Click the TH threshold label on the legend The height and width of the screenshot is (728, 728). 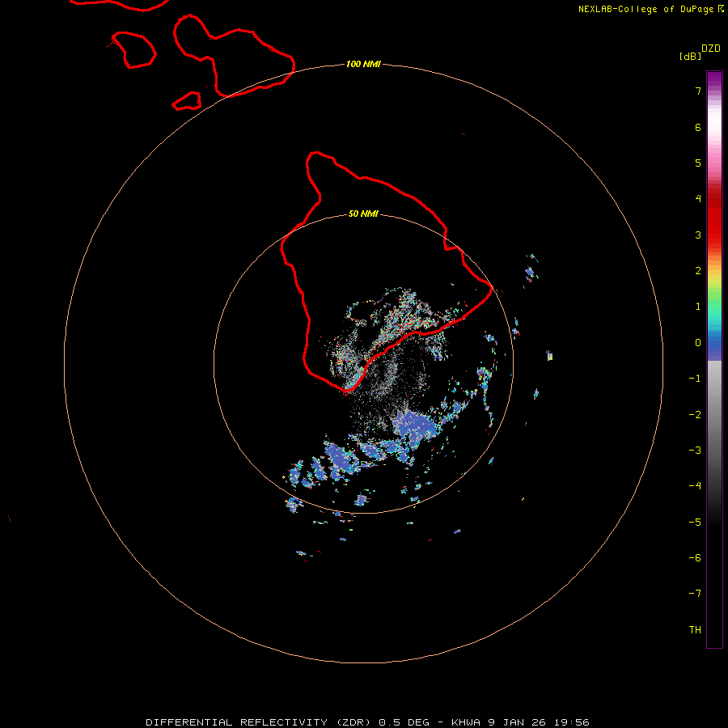point(695,630)
